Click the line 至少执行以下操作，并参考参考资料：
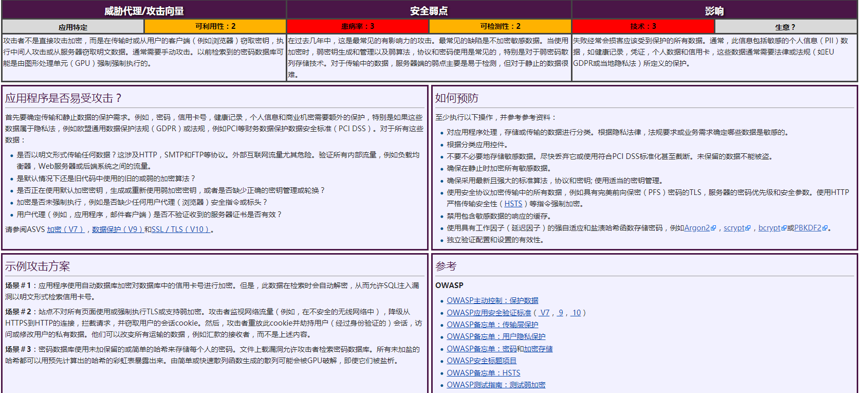Screen dimensions: 868x393 [x=496, y=117]
